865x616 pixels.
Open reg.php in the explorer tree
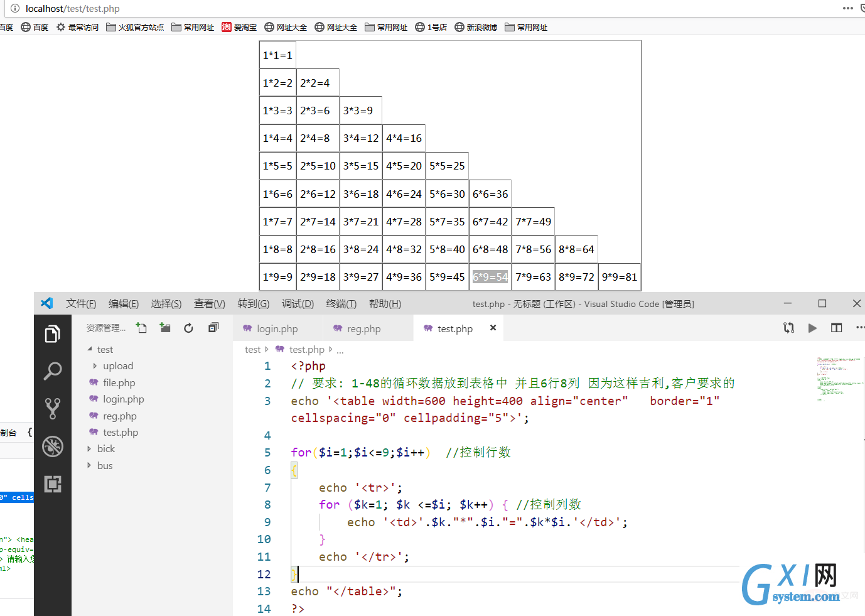click(x=119, y=416)
